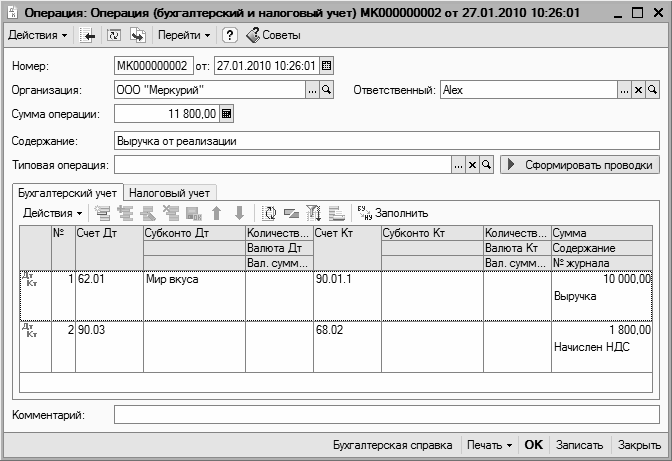Click the Записать button
Screen dimensions: 672x461
(578, 444)
